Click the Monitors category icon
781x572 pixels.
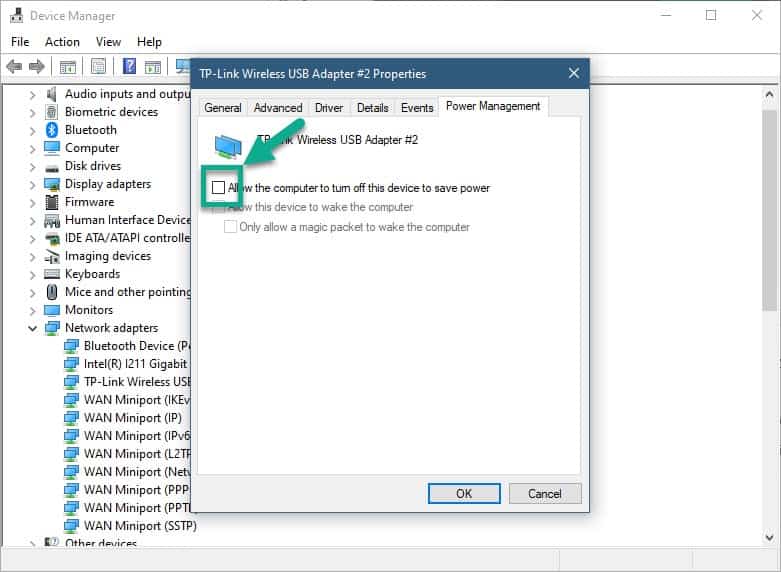(52, 310)
